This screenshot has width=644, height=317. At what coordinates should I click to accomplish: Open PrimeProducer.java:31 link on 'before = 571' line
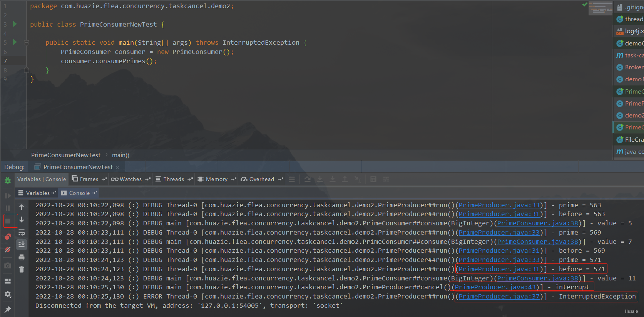499,269
